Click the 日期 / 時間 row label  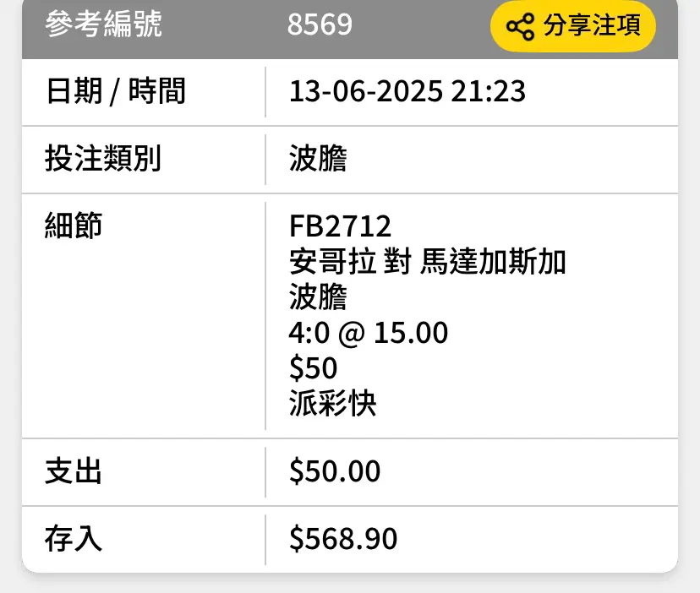[x=116, y=91]
